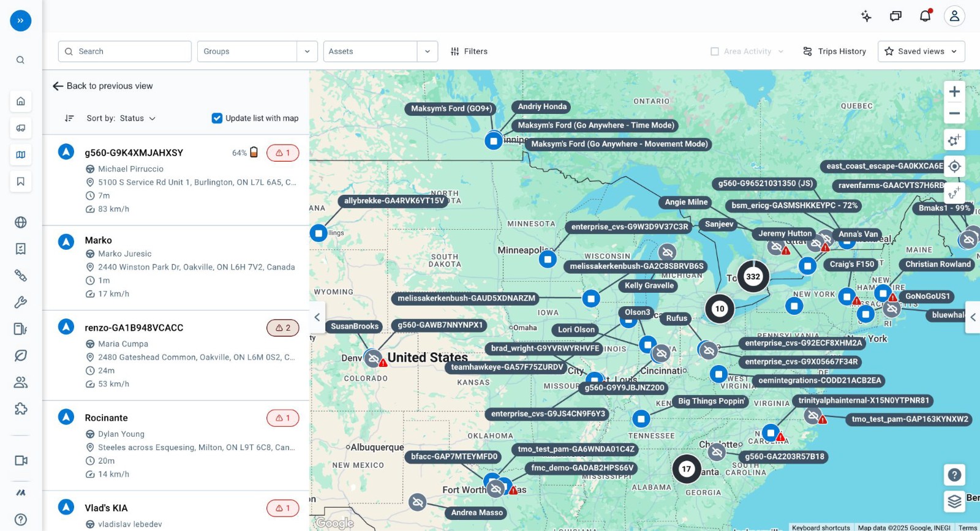Select the allybrekke-GA4RVK6YT15V map label
Screen dimensions: 980x531
(x=394, y=201)
